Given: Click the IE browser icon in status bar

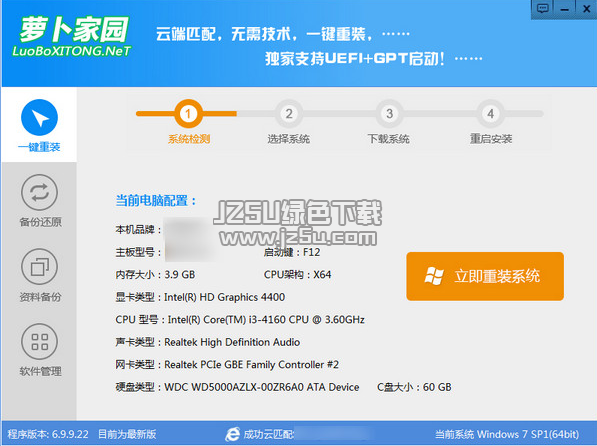Looking at the screenshot, I should (232, 434).
